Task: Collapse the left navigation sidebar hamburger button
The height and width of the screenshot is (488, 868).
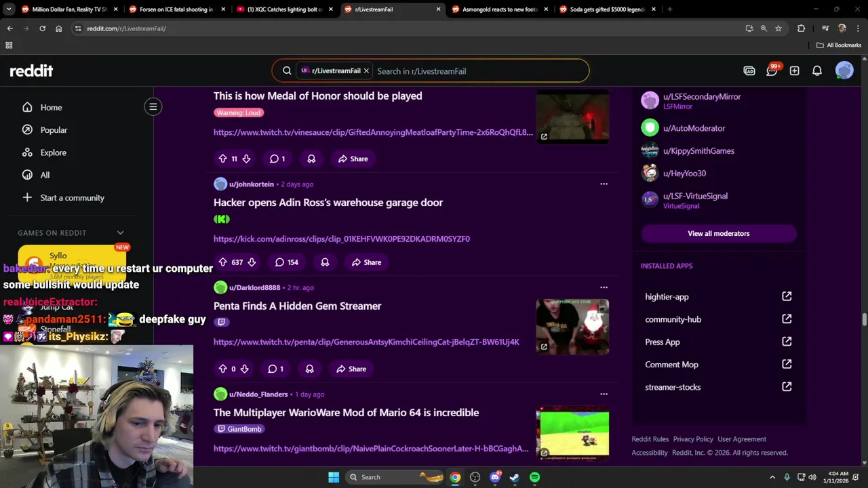Action: click(153, 106)
